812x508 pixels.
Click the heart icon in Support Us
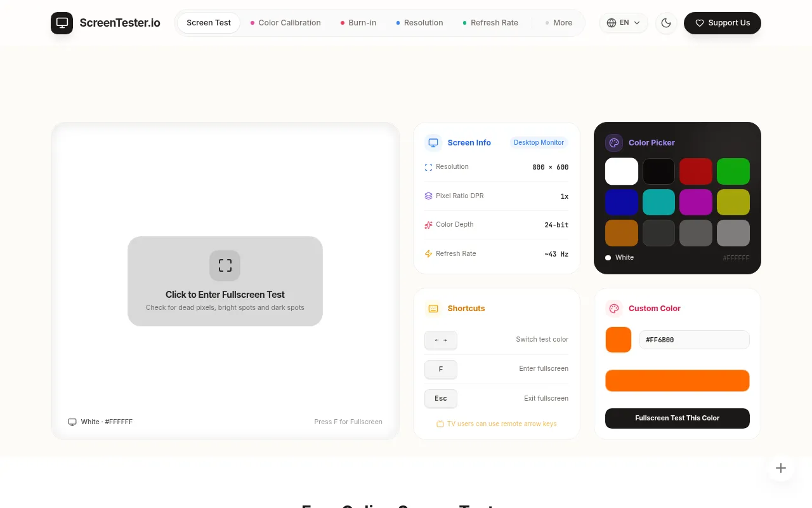[x=700, y=23]
